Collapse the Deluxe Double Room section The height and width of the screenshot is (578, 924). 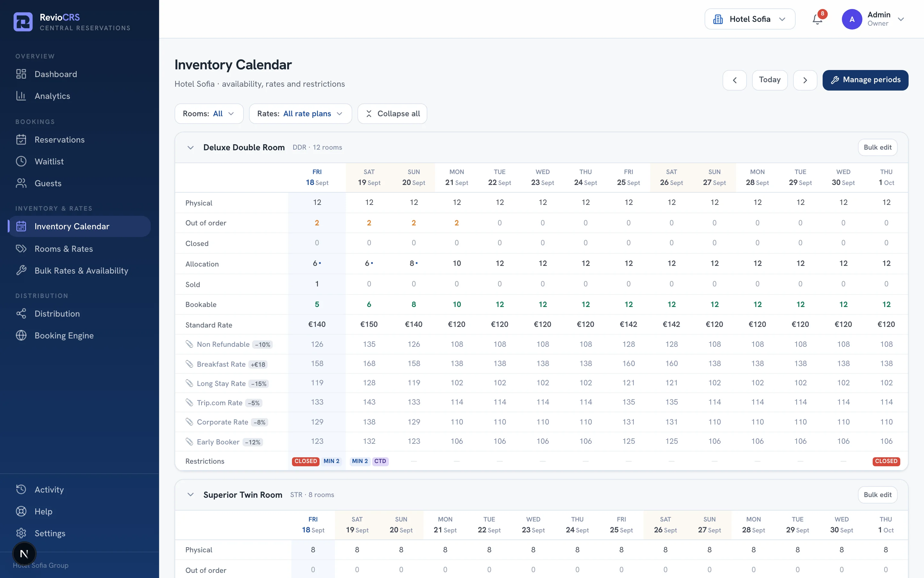point(191,148)
